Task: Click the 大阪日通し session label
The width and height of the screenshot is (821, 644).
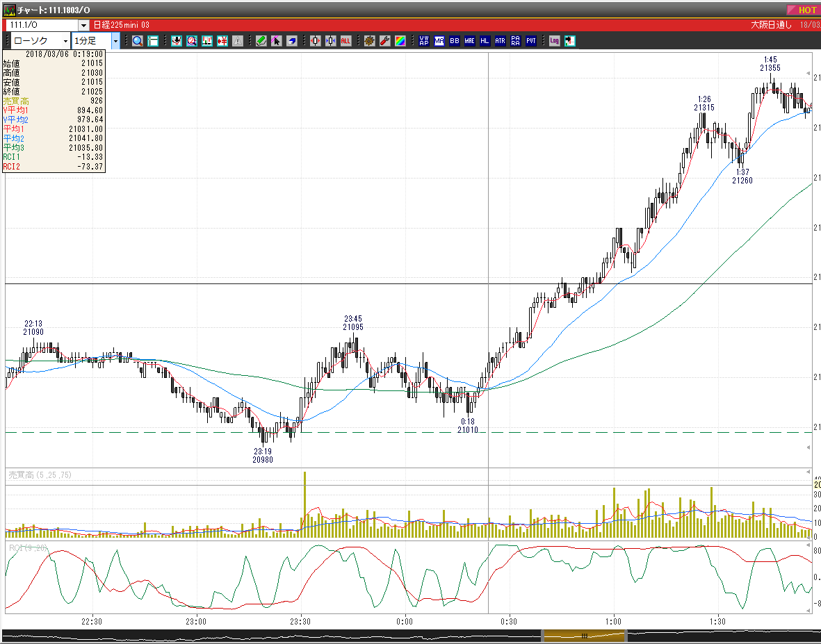Action: (x=772, y=24)
